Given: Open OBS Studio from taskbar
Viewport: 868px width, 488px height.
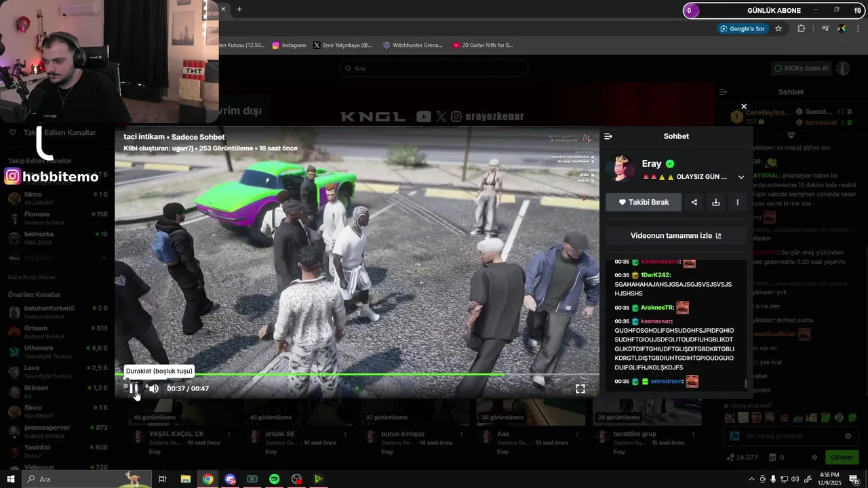Looking at the screenshot, I should click(296, 479).
